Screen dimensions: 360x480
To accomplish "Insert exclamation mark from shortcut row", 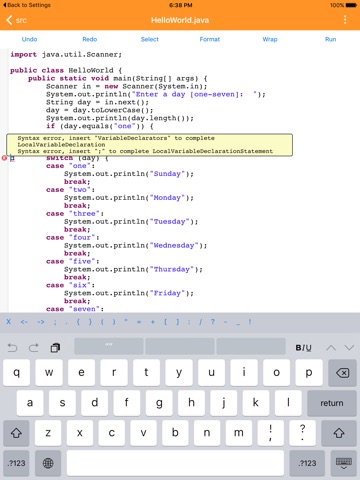I will click(x=250, y=322).
